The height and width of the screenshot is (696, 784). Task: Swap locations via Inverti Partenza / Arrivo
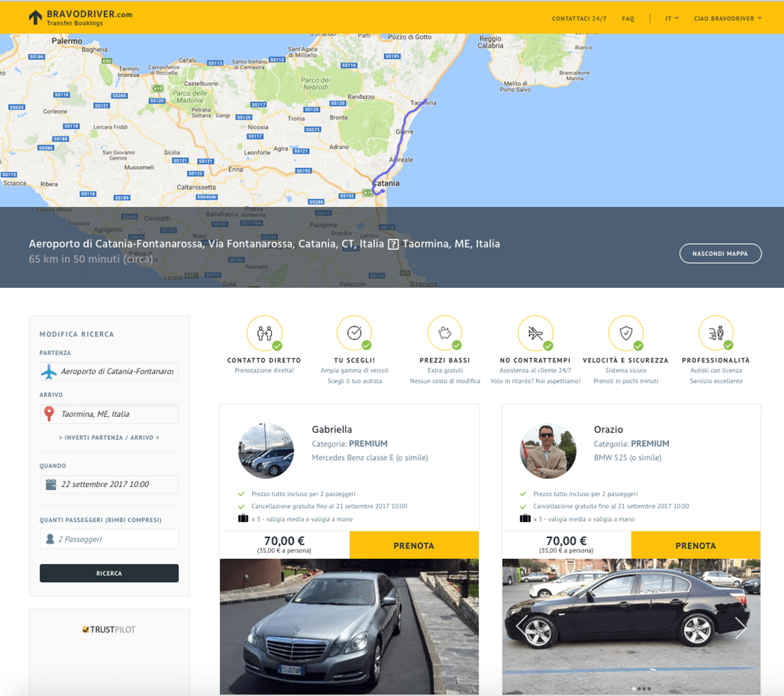coord(109,438)
